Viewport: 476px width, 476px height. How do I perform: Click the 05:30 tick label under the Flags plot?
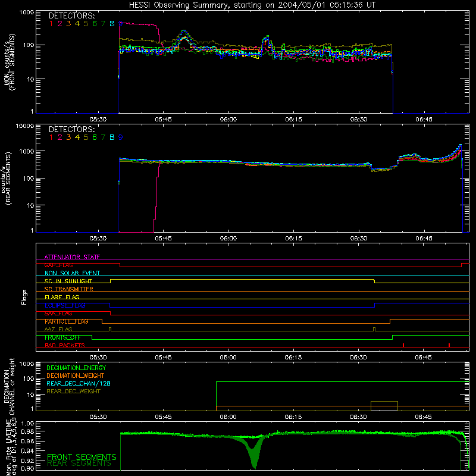click(x=98, y=358)
